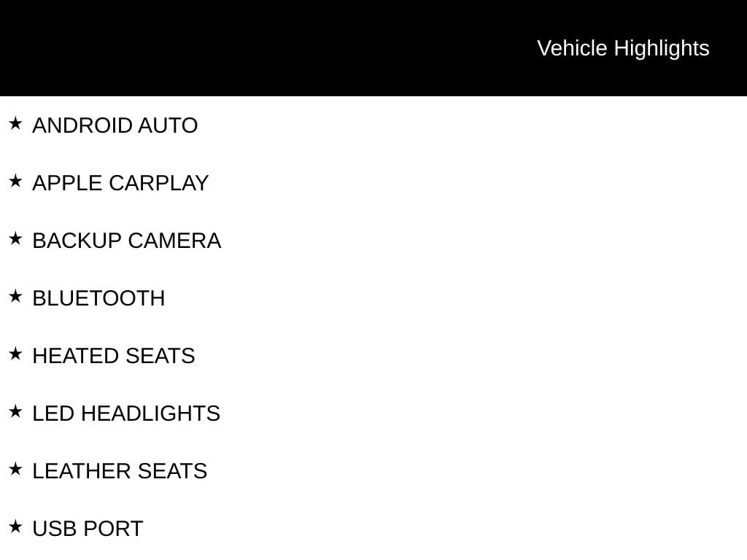Click the Vehicle Highlights header title

tap(623, 49)
